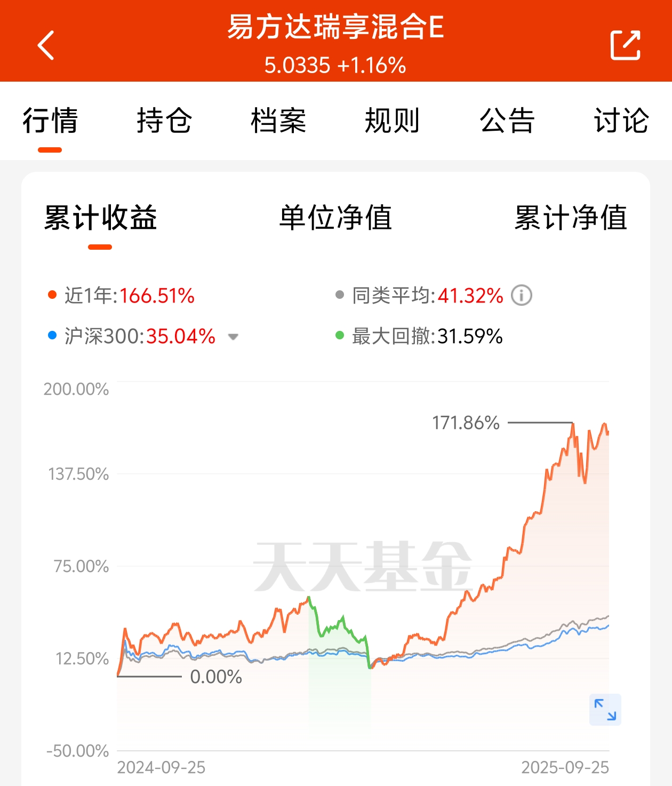Image resolution: width=672 pixels, height=786 pixels.
Task: Tap the gray 同类平均 legend dot
Action: point(340,295)
